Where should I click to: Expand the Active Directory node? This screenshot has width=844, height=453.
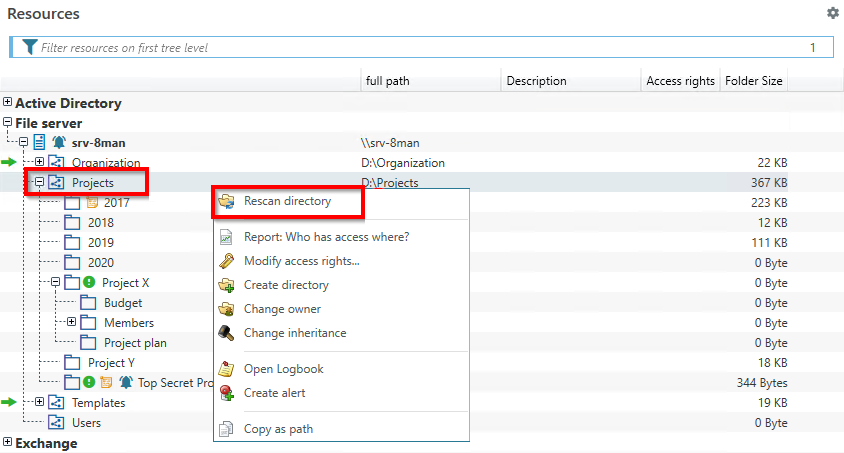click(x=8, y=103)
